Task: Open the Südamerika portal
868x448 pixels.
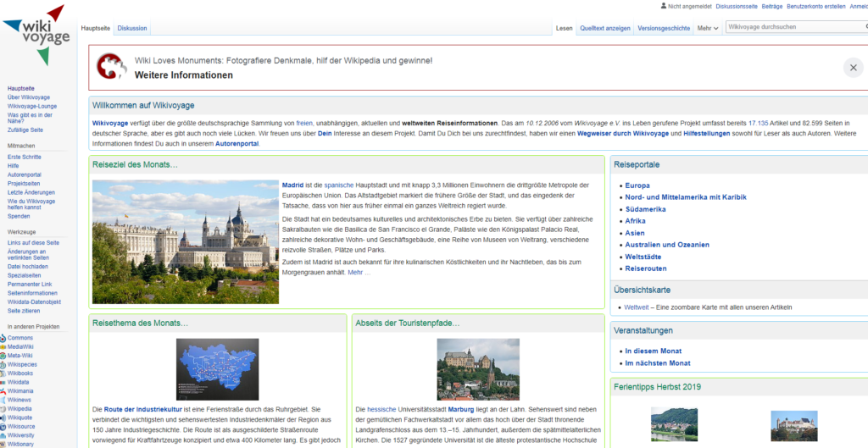Action: point(645,209)
